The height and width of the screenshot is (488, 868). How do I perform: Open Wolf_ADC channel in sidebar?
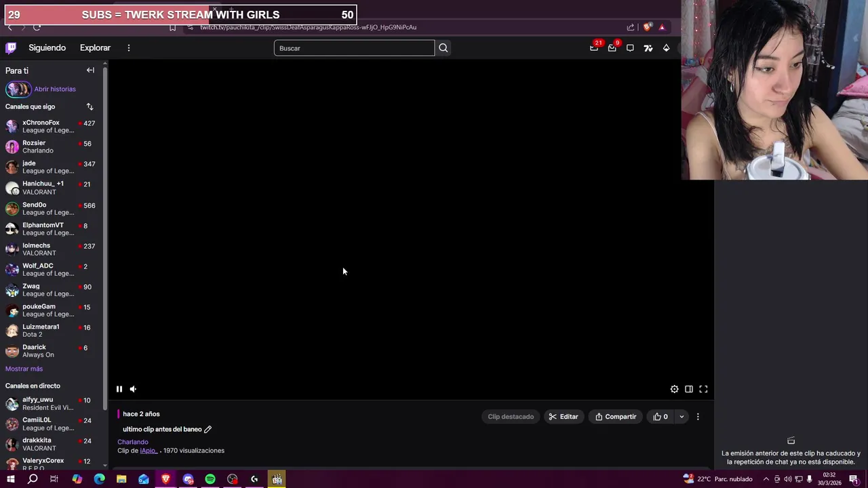point(52,269)
